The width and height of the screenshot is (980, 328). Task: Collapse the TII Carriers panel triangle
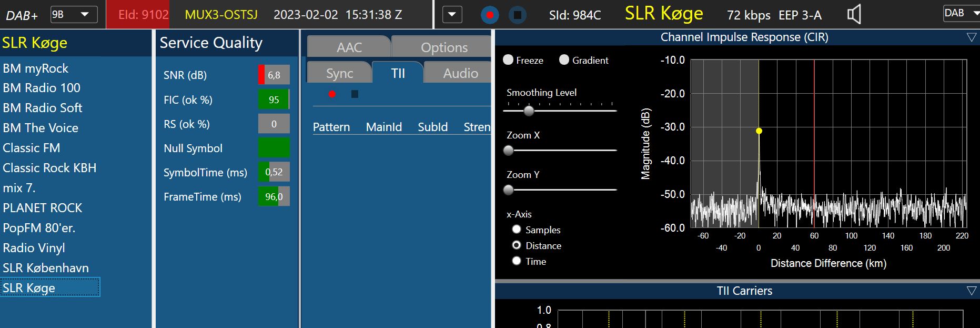point(971,291)
